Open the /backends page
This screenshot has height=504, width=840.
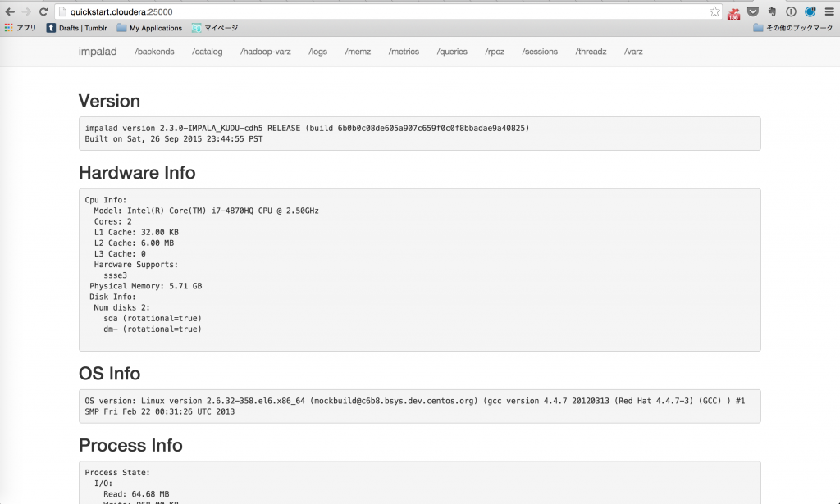click(154, 52)
